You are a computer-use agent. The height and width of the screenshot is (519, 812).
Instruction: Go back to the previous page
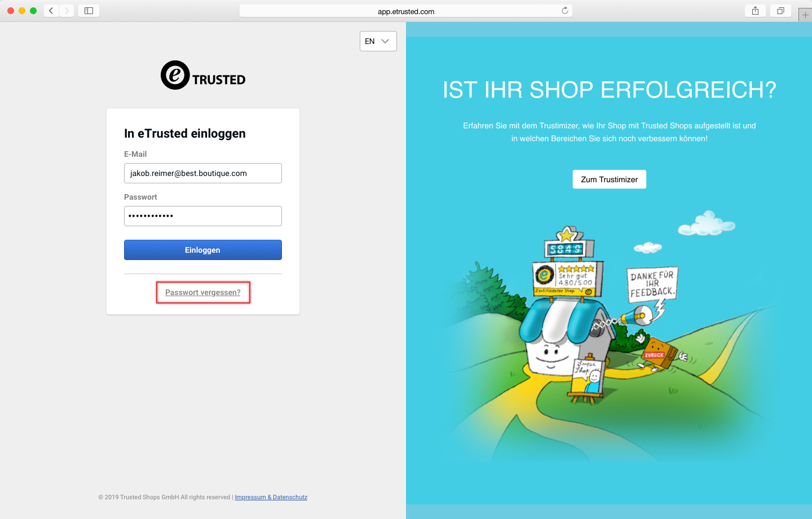point(51,11)
